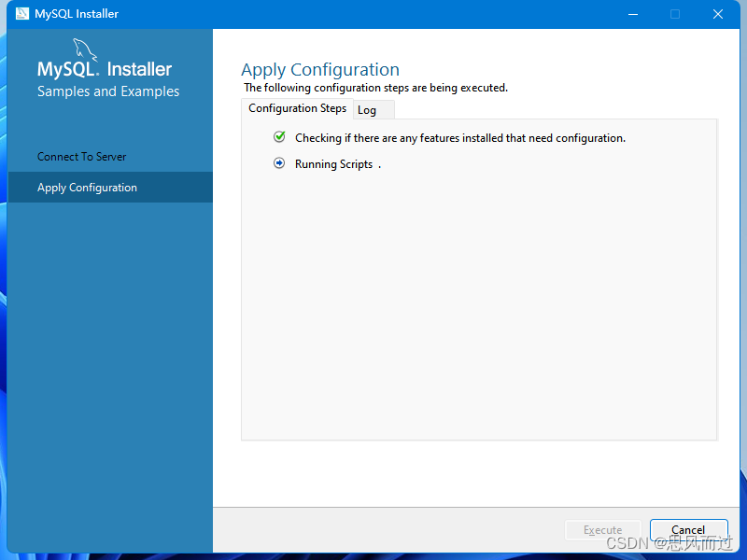747x560 pixels.
Task: Minimize the MySQL Installer window
Action: click(x=633, y=14)
